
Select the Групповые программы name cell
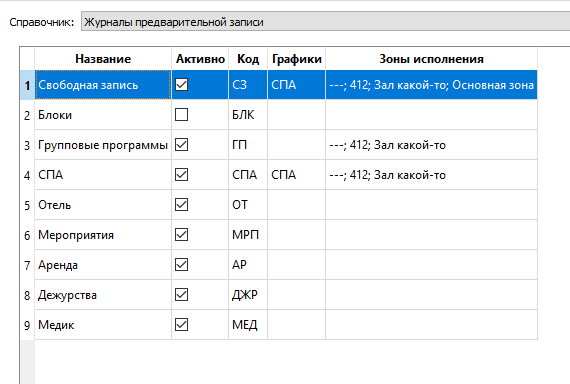(x=103, y=145)
